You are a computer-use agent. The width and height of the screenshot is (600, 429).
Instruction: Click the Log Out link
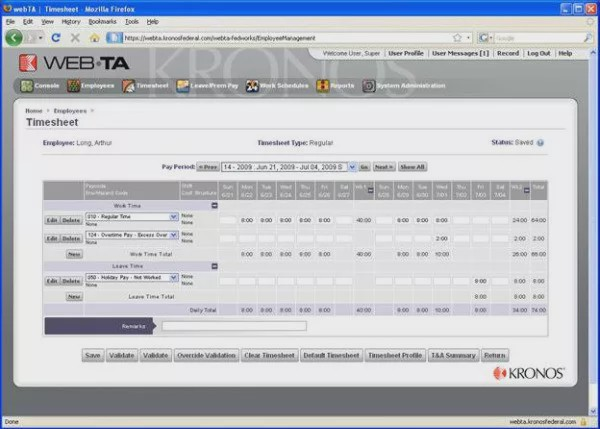click(x=538, y=53)
